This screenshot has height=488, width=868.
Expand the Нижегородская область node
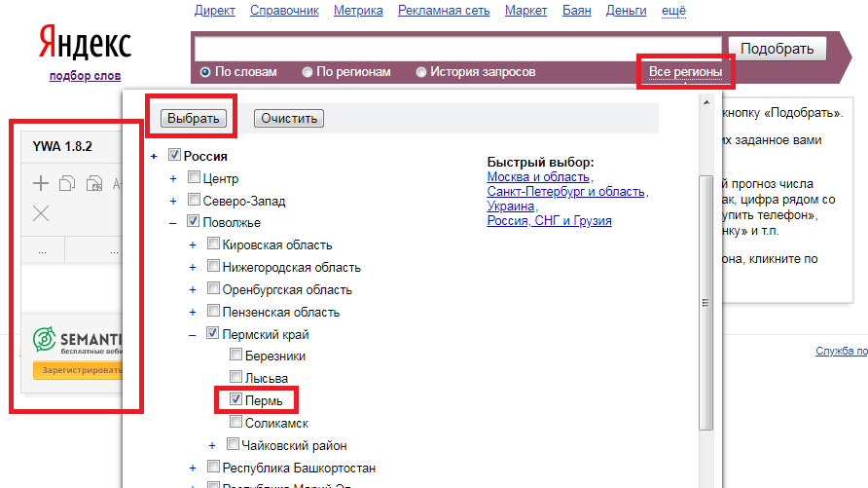tap(193, 268)
